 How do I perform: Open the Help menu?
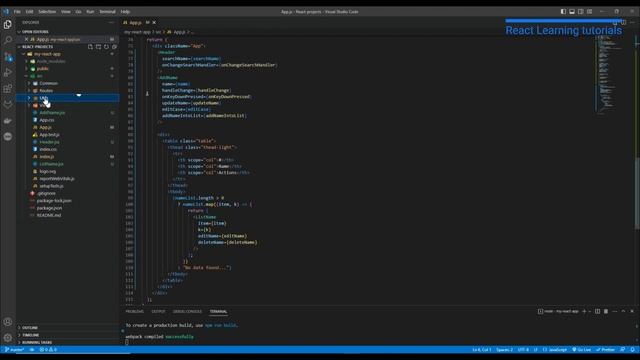click(x=125, y=12)
